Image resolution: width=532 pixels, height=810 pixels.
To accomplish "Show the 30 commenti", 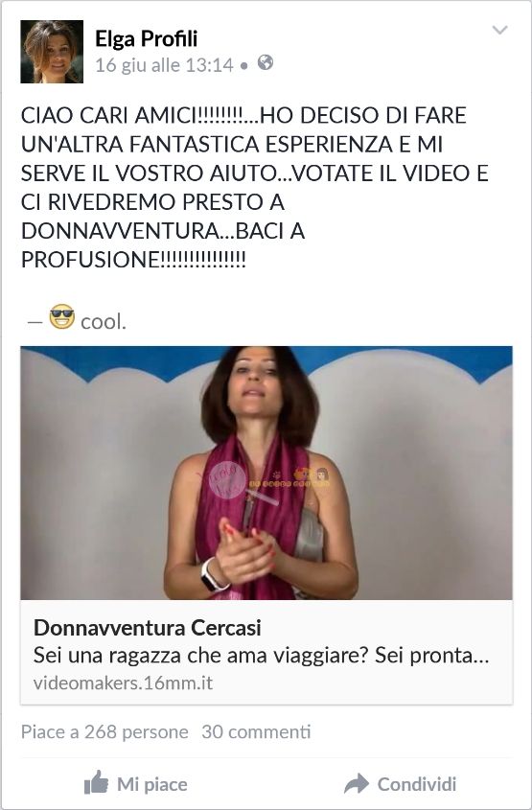I will point(256,732).
